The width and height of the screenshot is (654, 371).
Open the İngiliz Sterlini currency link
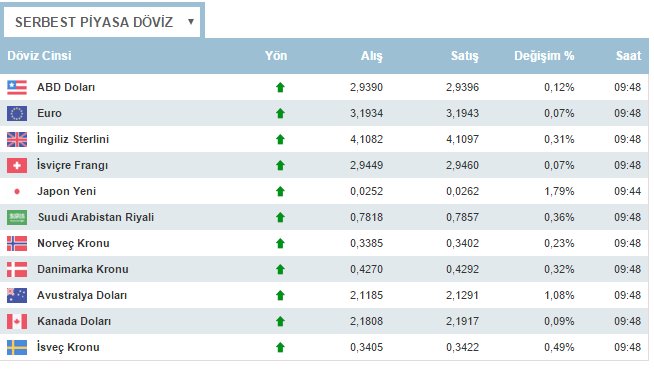pos(73,139)
